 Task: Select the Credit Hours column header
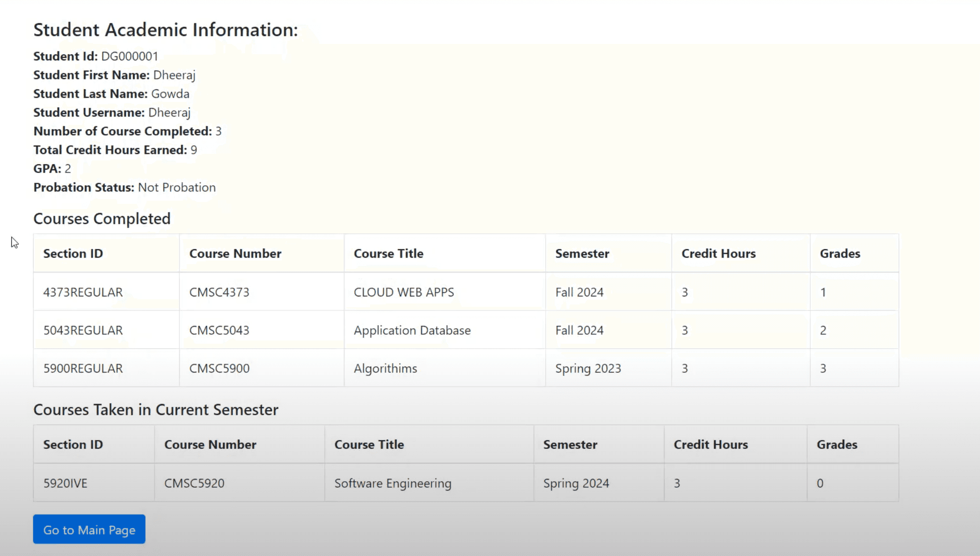pyautogui.click(x=718, y=253)
